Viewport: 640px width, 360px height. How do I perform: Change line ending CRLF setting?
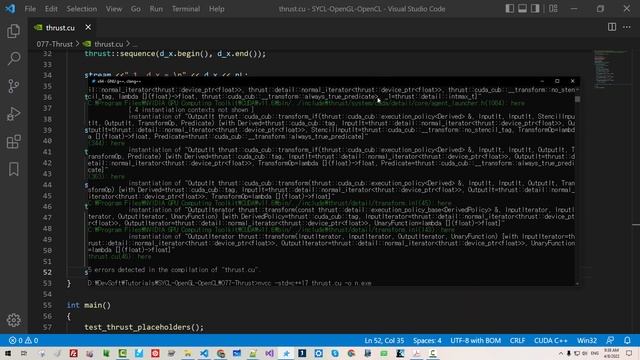517,340
